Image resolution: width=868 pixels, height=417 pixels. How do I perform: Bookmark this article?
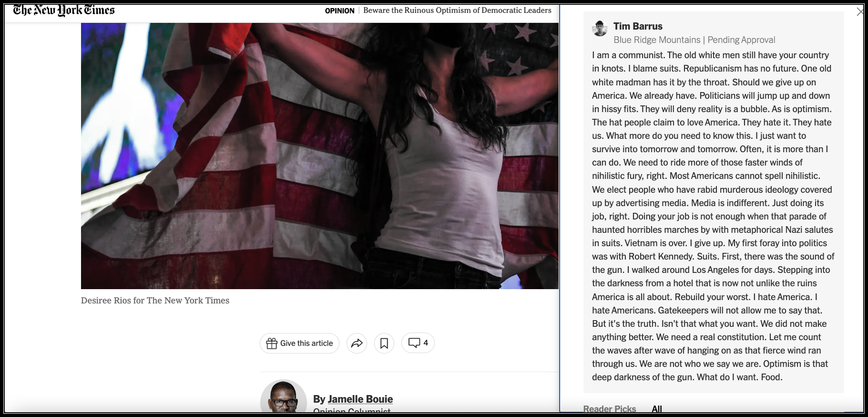(384, 343)
